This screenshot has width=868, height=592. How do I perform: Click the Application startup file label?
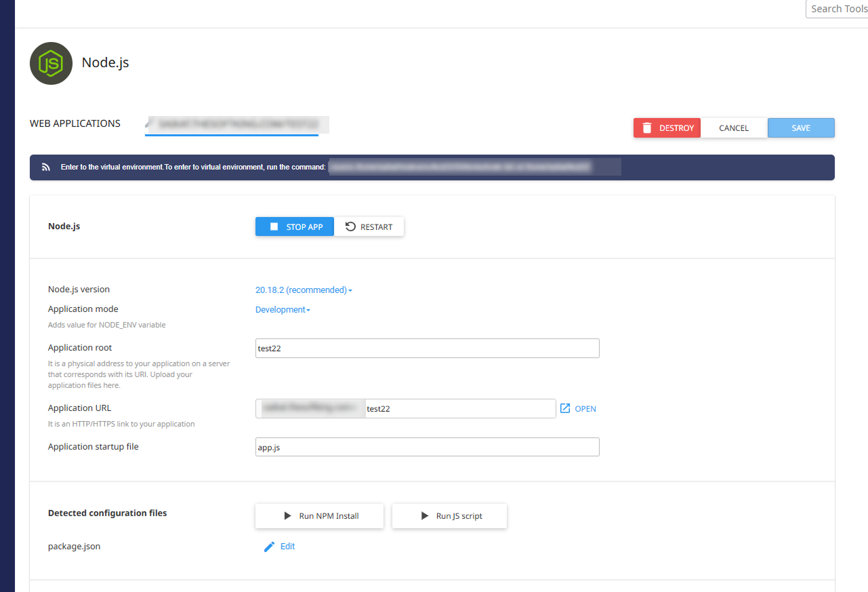93,446
